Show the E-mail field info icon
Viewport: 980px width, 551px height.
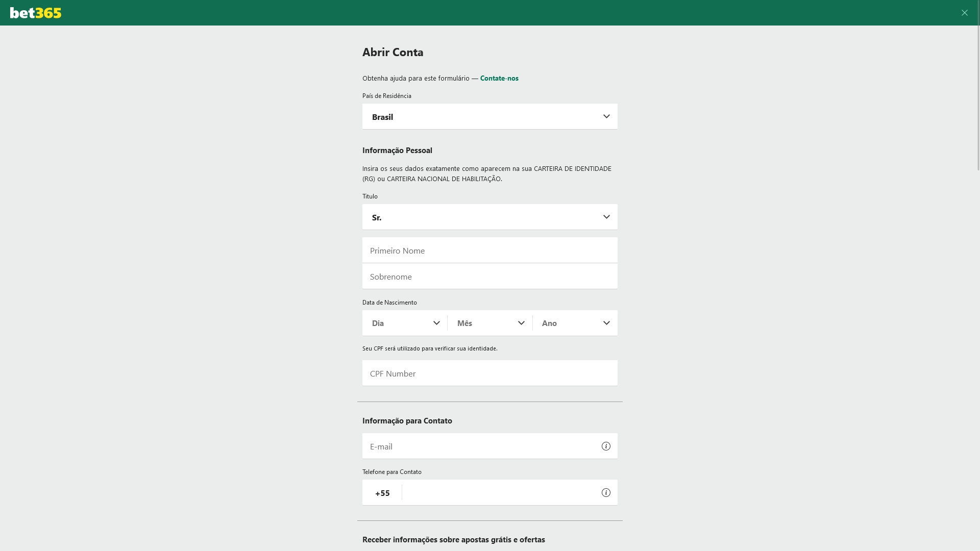tap(606, 446)
